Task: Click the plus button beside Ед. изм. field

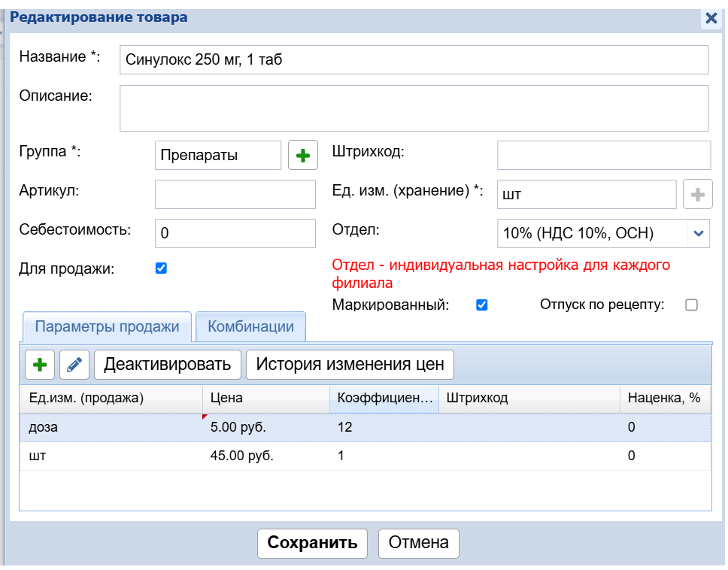Action: click(x=697, y=195)
